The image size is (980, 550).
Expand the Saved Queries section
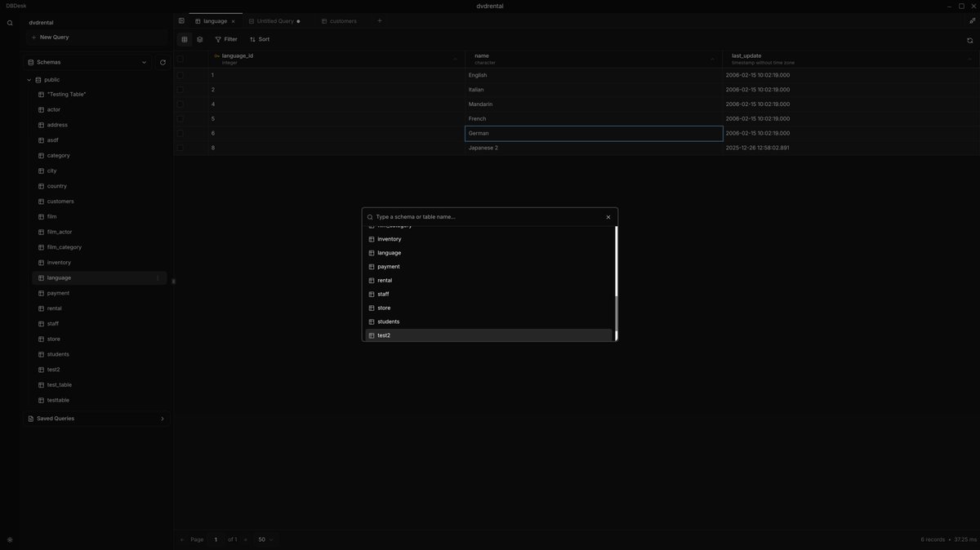[96, 419]
